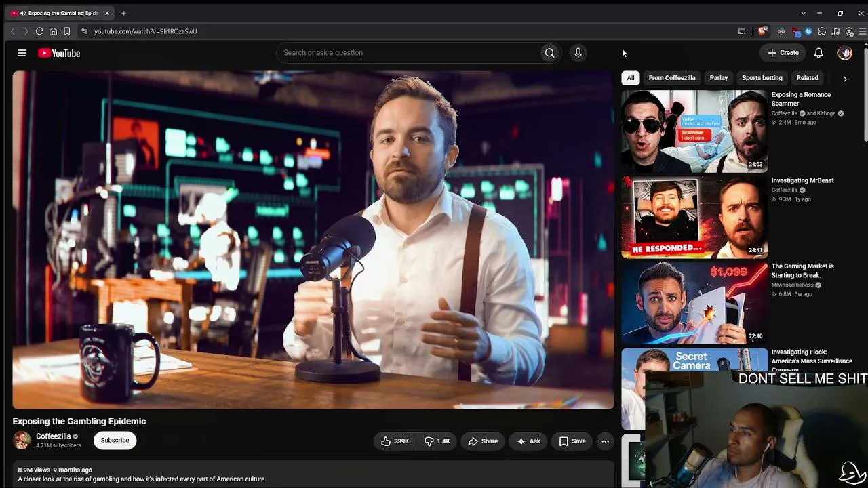
Task: Go forward in the browser
Action: tap(26, 31)
